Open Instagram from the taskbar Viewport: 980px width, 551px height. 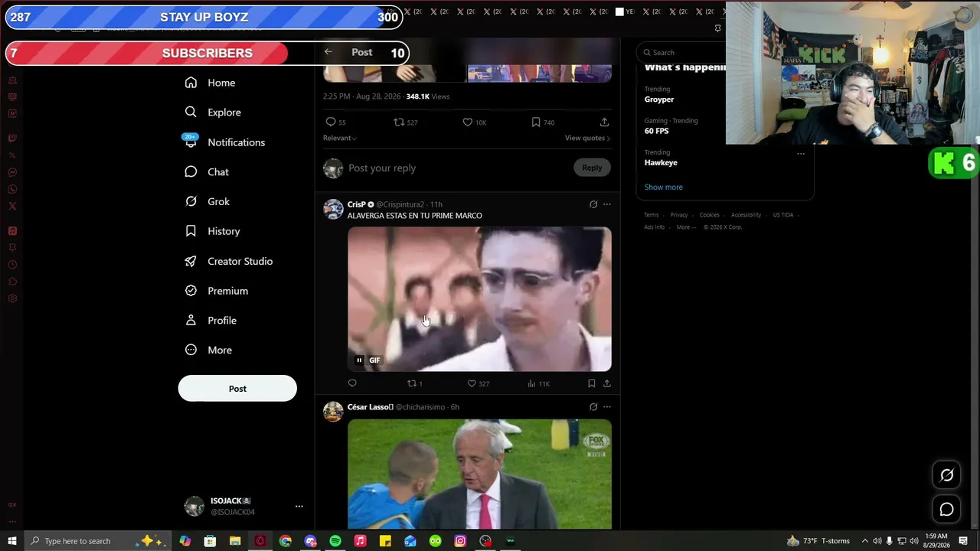(x=460, y=541)
